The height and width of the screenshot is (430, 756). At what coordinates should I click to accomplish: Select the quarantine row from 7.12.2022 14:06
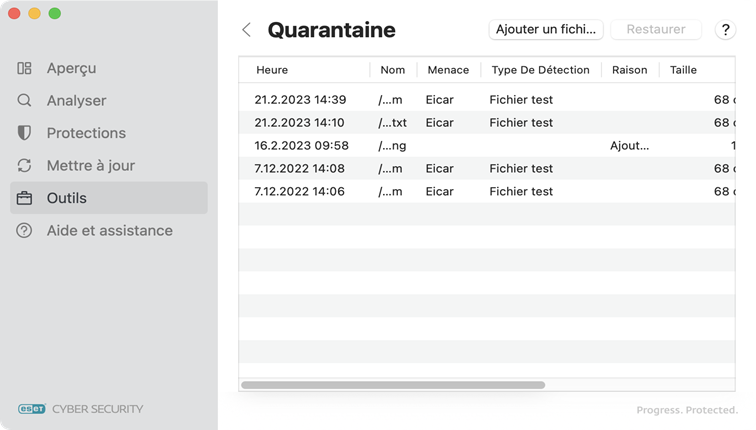point(300,191)
